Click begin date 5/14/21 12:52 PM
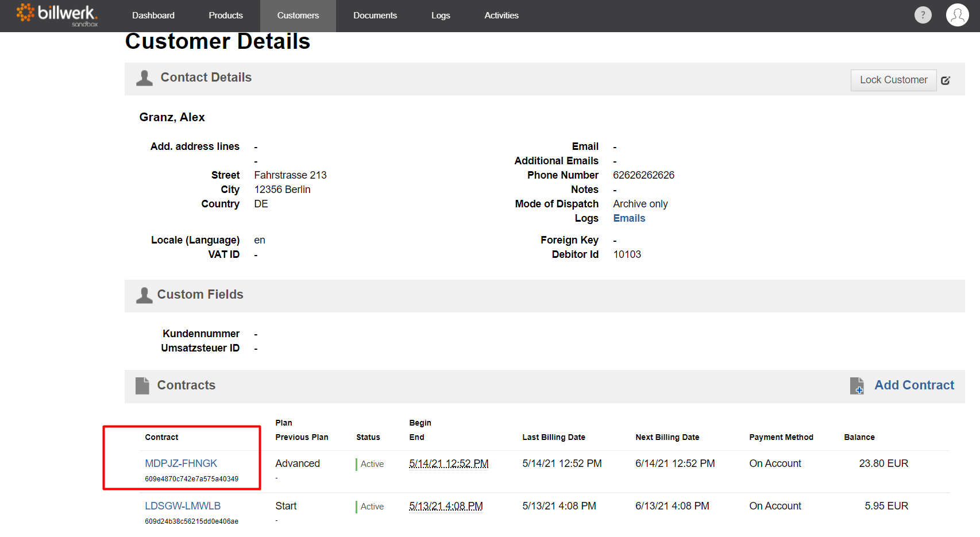Image resolution: width=980 pixels, height=537 pixels. (449, 463)
